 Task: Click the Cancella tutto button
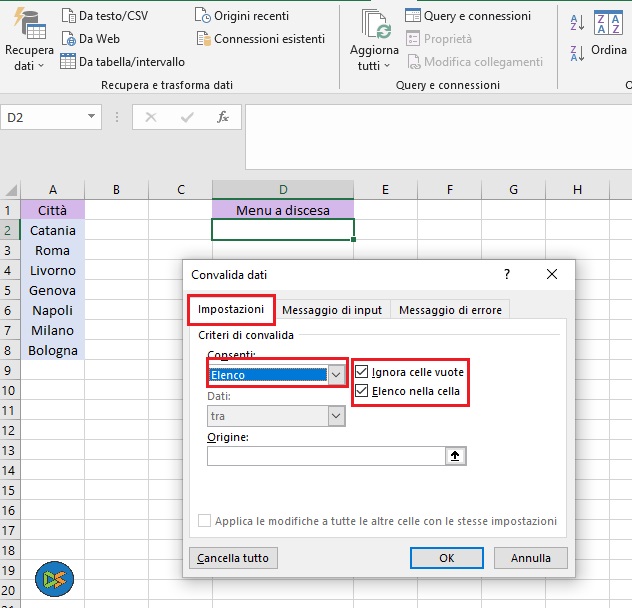[233, 557]
